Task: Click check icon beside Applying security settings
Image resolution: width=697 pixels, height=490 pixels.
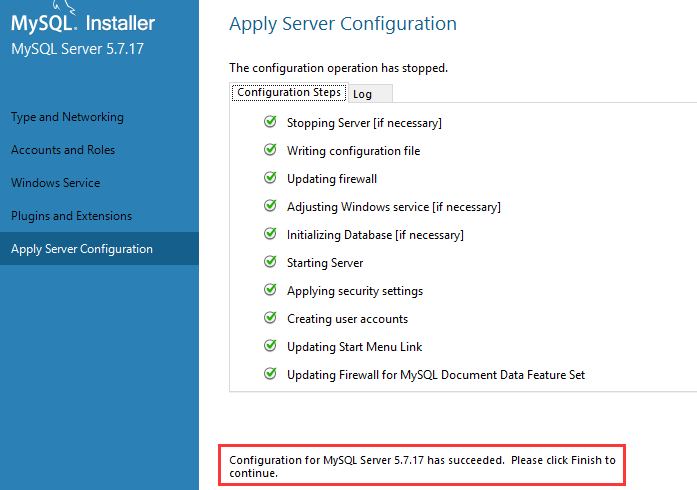Action: click(x=270, y=289)
